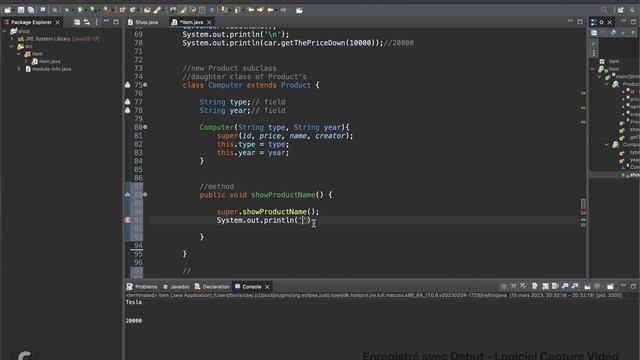Screen dimensions: 640x360
Task: Expand JRE System Library node
Action: [x=12, y=39]
